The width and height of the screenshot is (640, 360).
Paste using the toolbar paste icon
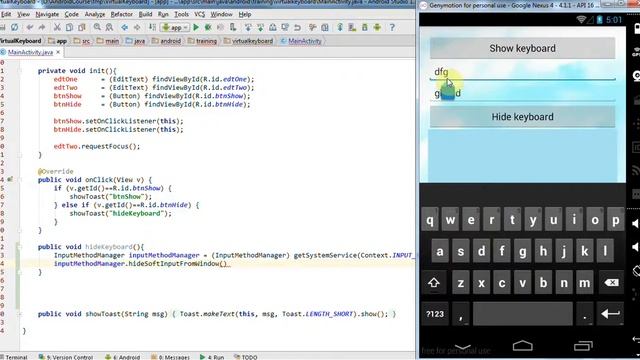82,27
